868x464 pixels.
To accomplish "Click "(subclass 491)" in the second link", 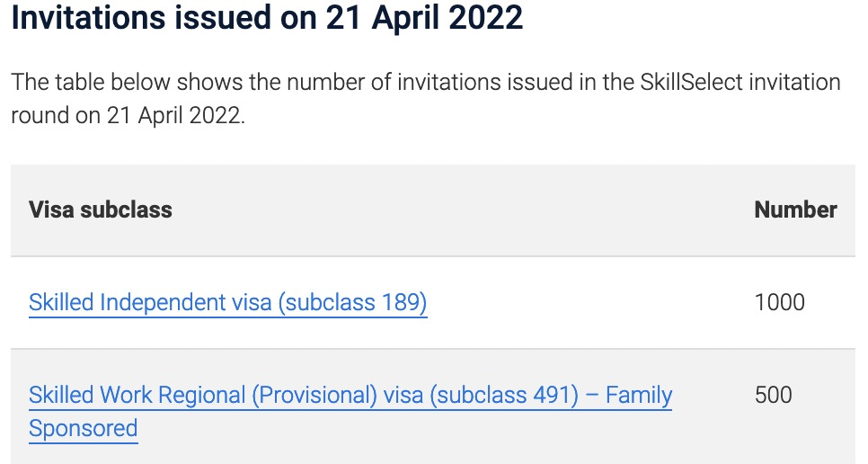I will 500,395.
